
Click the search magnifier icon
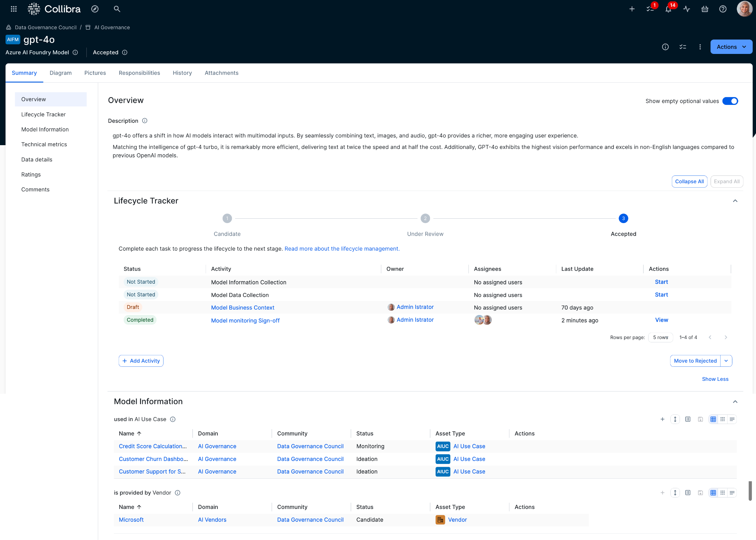click(x=117, y=9)
